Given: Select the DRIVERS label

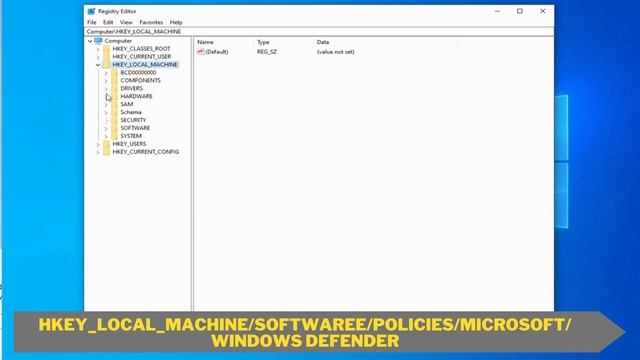Looking at the screenshot, I should pyautogui.click(x=131, y=88).
